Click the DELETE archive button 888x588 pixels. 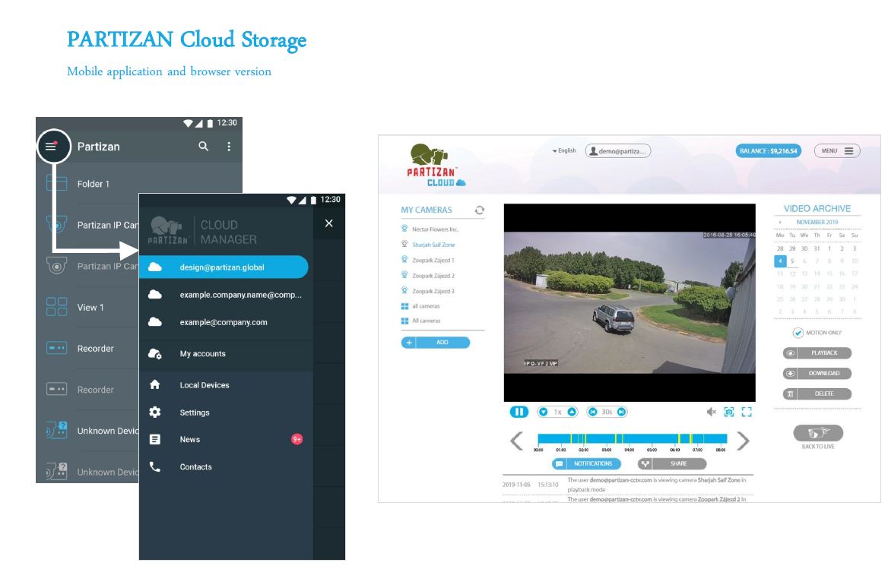coord(817,394)
